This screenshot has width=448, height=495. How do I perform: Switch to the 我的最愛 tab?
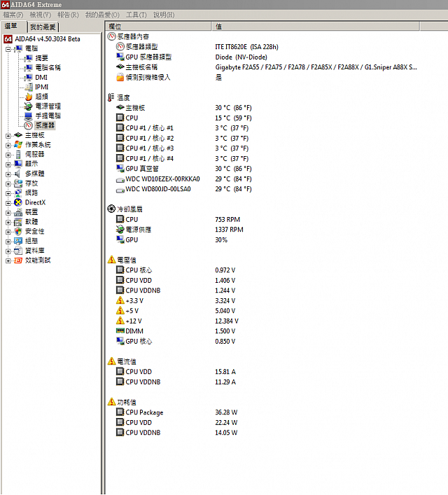click(x=43, y=27)
